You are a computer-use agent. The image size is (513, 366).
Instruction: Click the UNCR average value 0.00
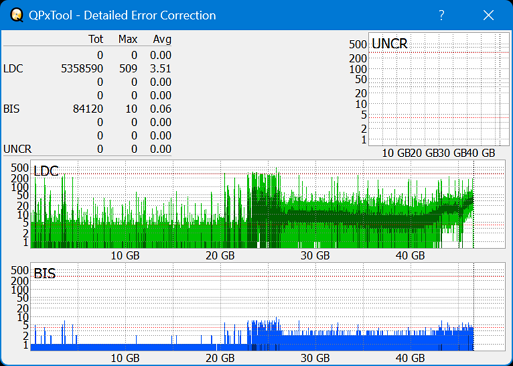160,149
